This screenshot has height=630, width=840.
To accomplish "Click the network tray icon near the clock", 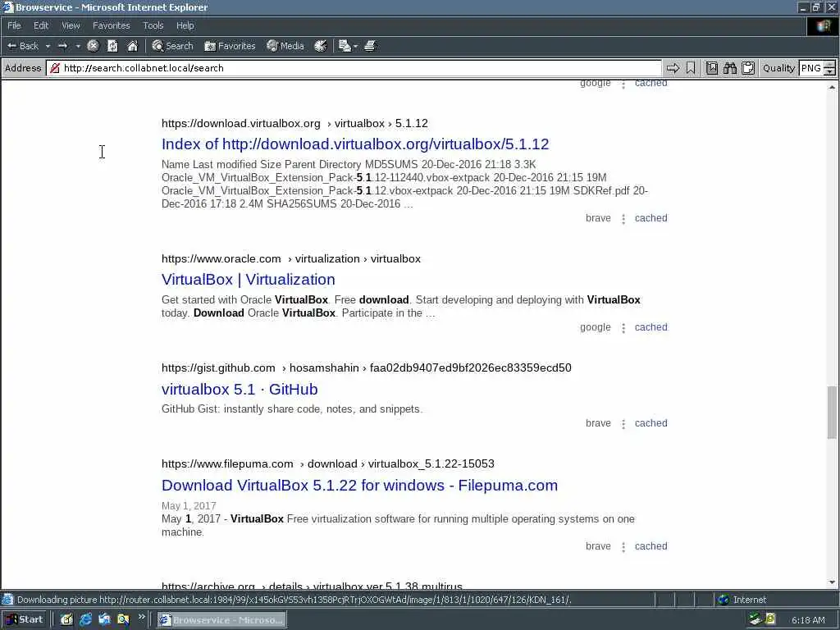I will point(756,620).
